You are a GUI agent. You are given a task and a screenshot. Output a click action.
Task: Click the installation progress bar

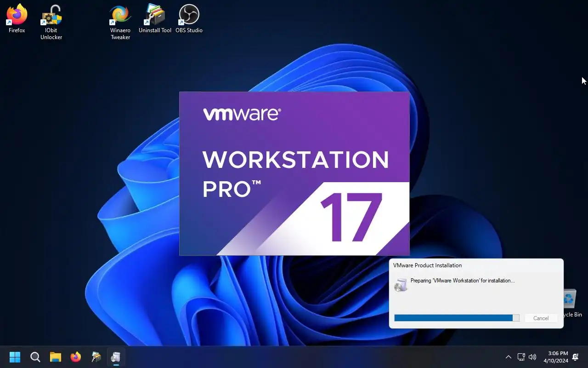(x=457, y=318)
